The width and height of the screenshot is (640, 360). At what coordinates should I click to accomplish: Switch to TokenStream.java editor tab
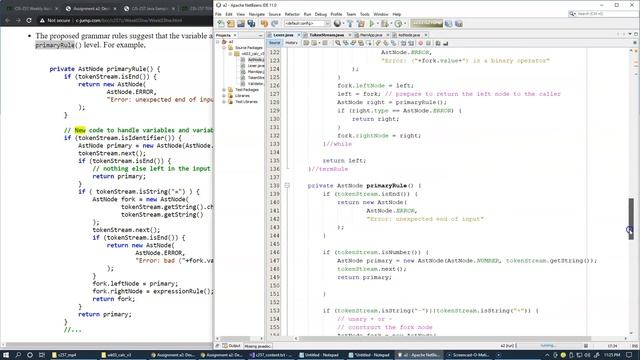click(327, 35)
